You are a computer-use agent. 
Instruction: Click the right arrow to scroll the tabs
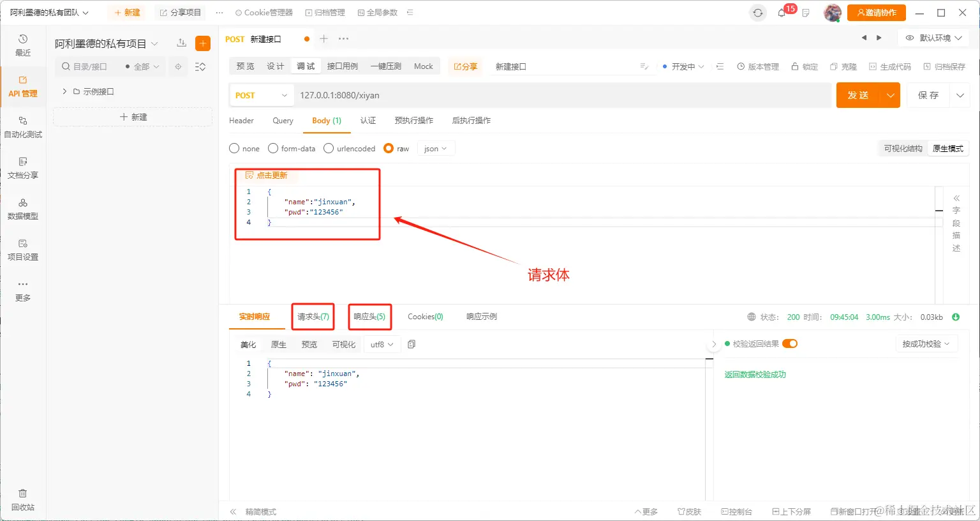point(879,38)
